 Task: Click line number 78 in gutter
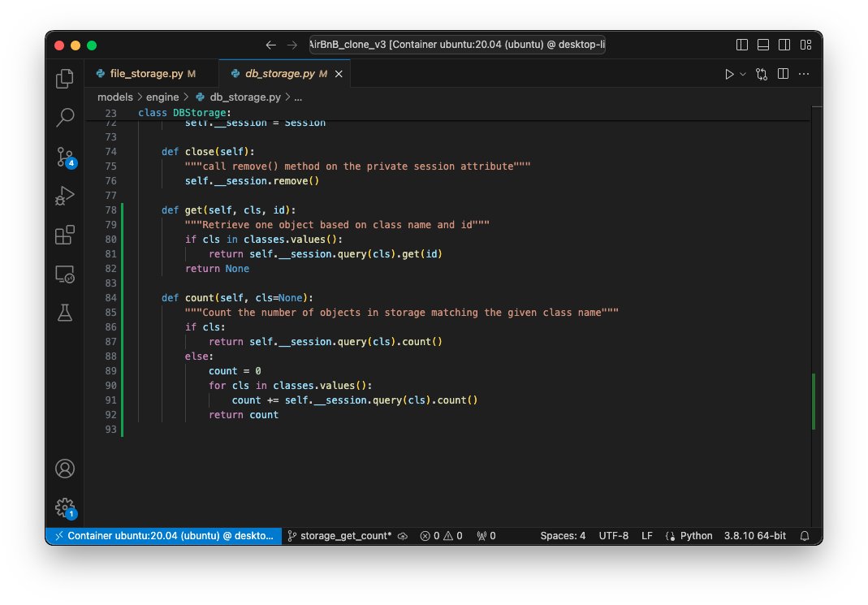(x=110, y=210)
